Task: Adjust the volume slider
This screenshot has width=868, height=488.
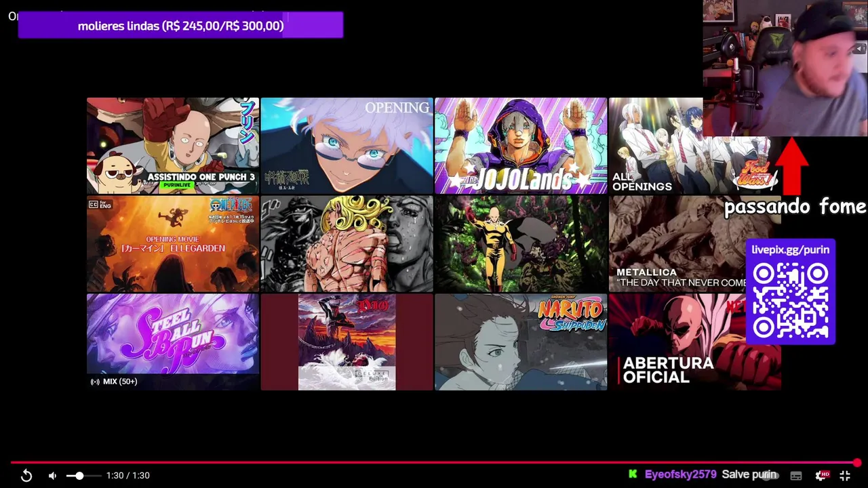Action: click(83, 476)
